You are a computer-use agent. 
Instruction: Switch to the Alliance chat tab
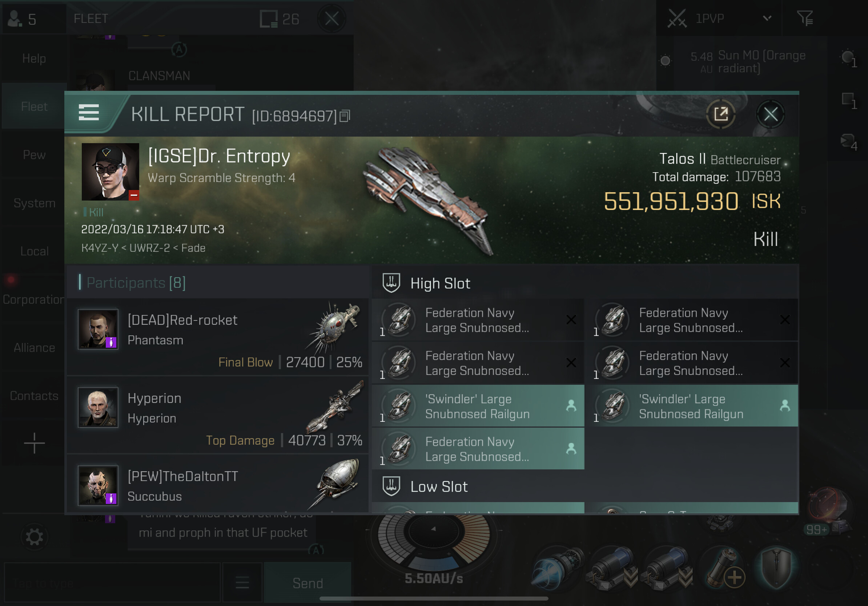pos(35,348)
